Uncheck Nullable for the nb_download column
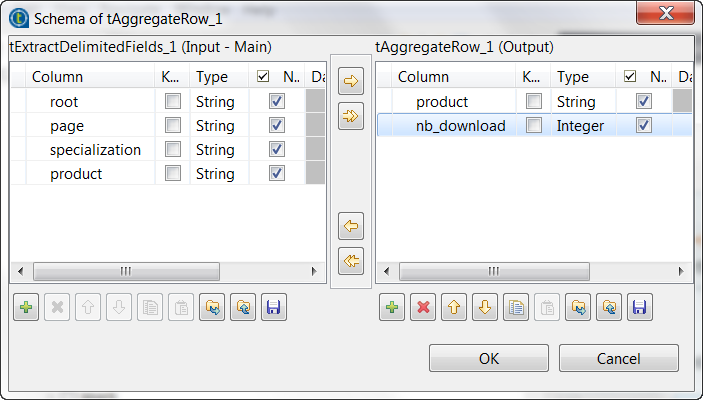The height and width of the screenshot is (400, 703). [x=644, y=125]
